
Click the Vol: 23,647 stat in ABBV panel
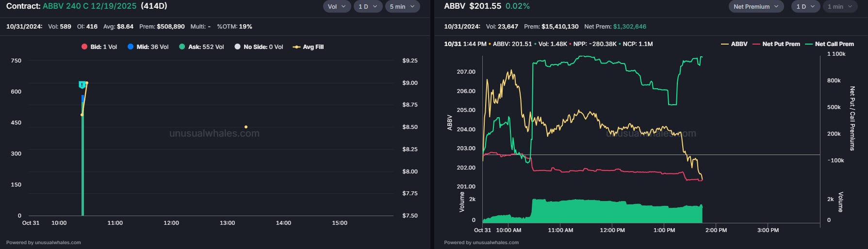point(502,27)
